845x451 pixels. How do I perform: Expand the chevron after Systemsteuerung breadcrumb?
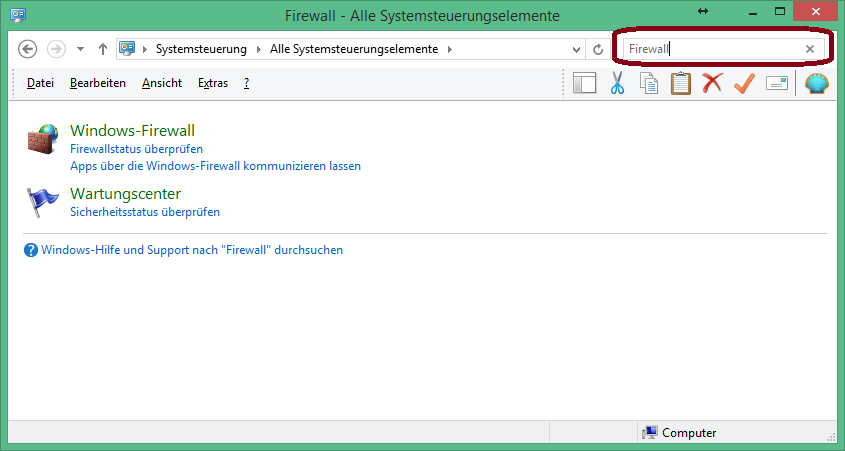pyautogui.click(x=258, y=49)
